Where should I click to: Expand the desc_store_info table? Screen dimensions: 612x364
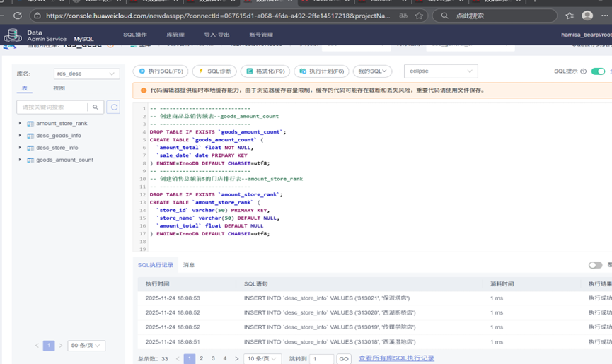pos(20,147)
